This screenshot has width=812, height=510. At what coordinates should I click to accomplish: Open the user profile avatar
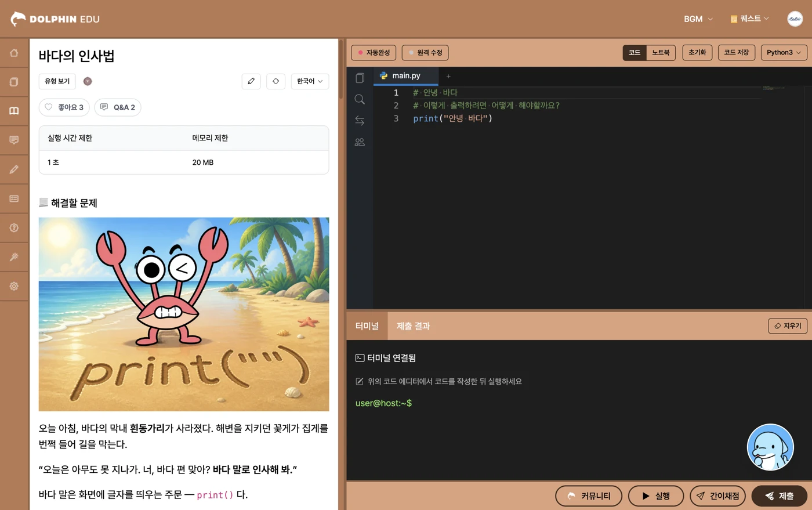pyautogui.click(x=795, y=19)
